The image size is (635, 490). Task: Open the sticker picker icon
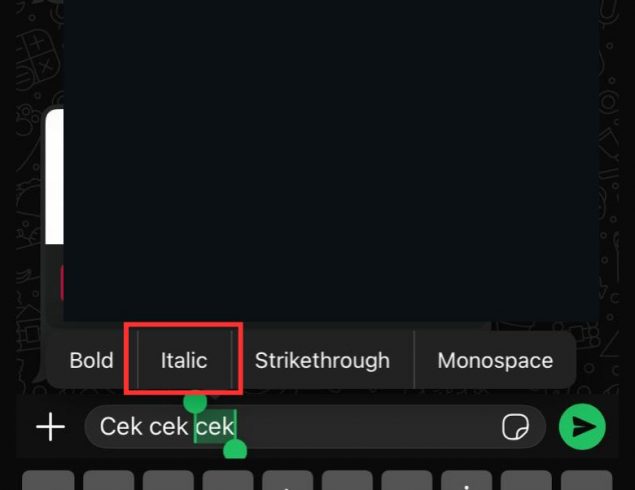pyautogui.click(x=514, y=427)
